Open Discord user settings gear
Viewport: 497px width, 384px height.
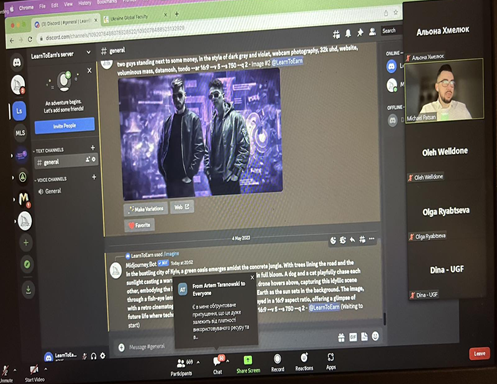point(103,356)
